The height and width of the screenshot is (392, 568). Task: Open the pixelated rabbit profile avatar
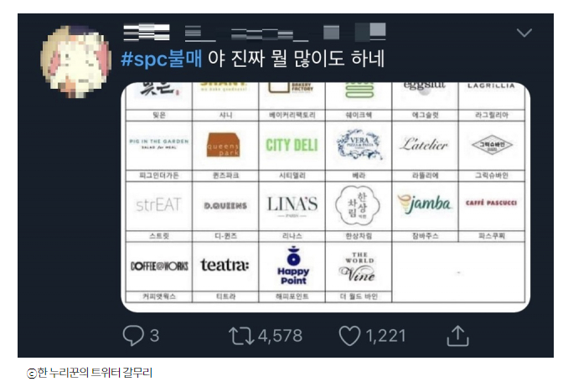75,61
